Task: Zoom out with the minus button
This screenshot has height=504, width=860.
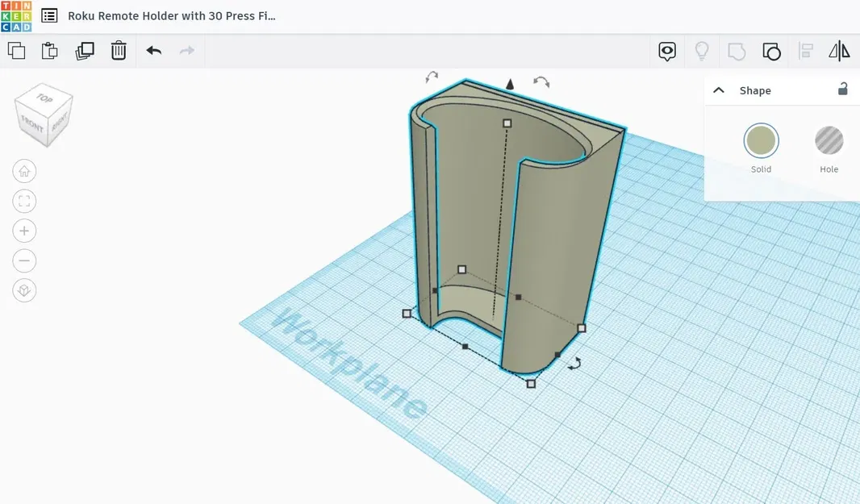Action: tap(24, 260)
